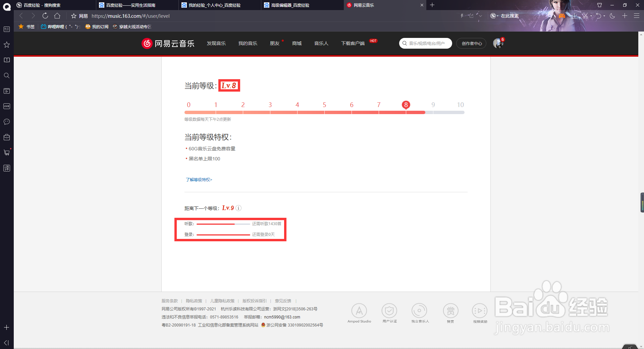
Task: Open the sidebar LIVE icon
Action: click(7, 106)
